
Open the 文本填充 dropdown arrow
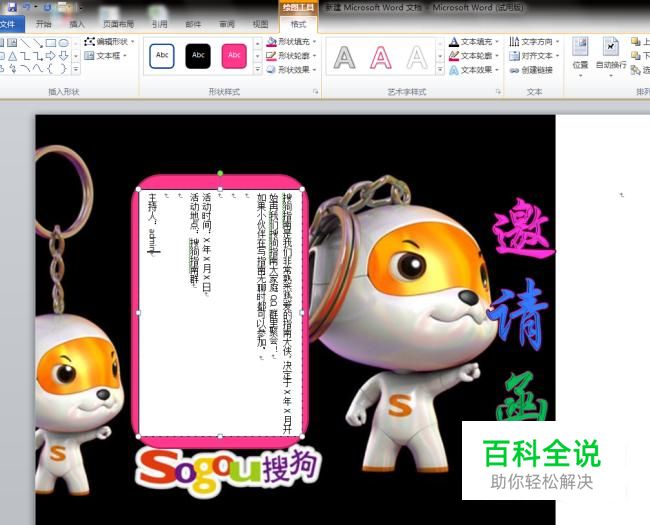[x=497, y=41]
